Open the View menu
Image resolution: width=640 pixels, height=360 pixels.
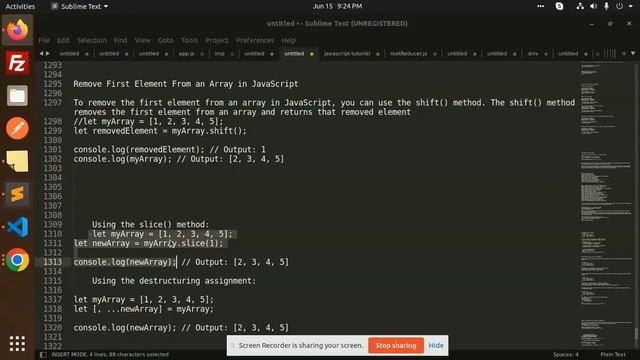point(142,40)
